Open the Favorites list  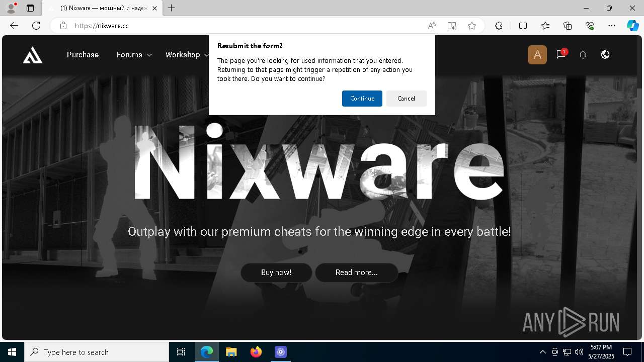[x=545, y=26]
